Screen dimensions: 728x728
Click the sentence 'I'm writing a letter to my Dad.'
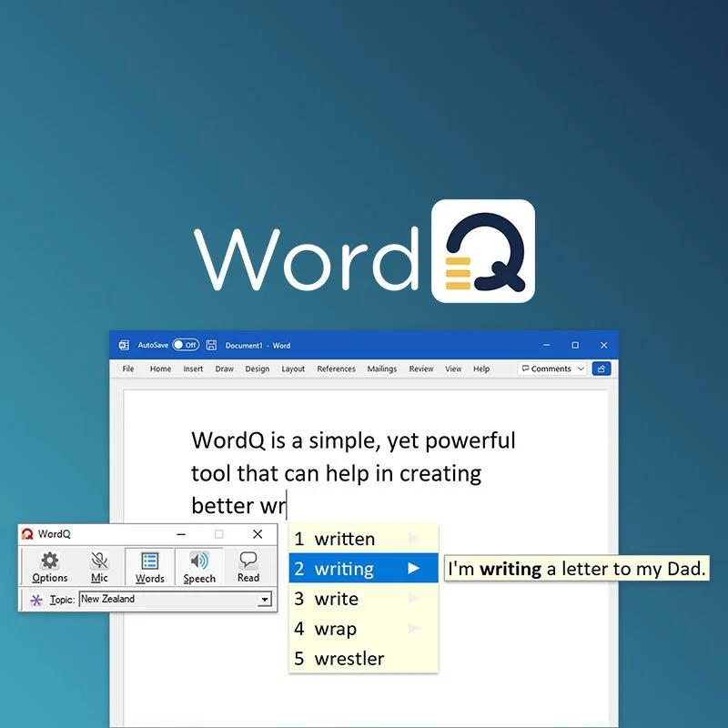(577, 569)
